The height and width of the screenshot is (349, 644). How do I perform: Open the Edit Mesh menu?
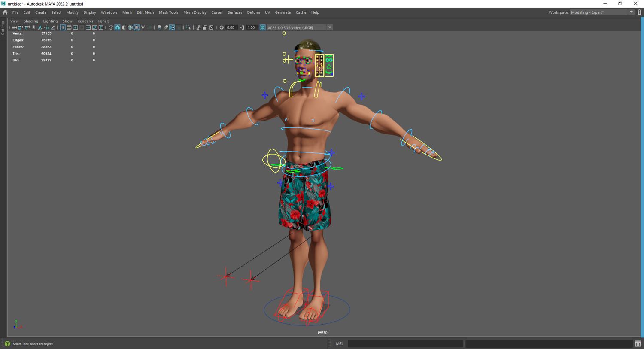click(145, 12)
